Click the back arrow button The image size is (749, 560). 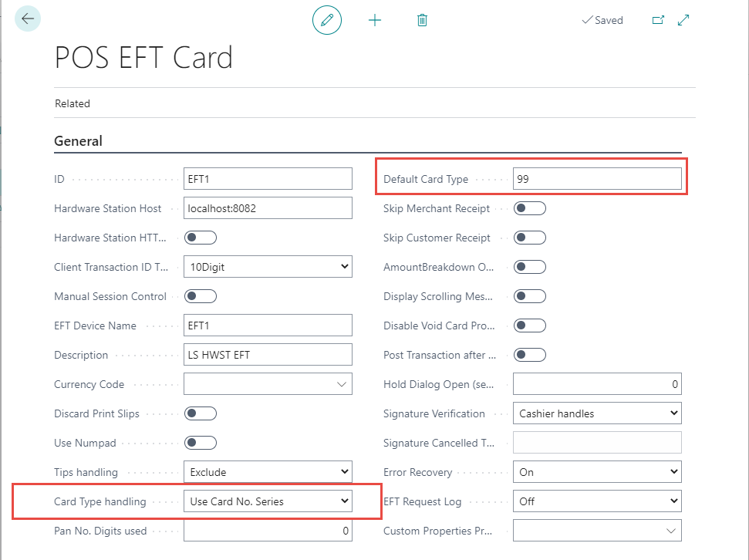(x=28, y=19)
